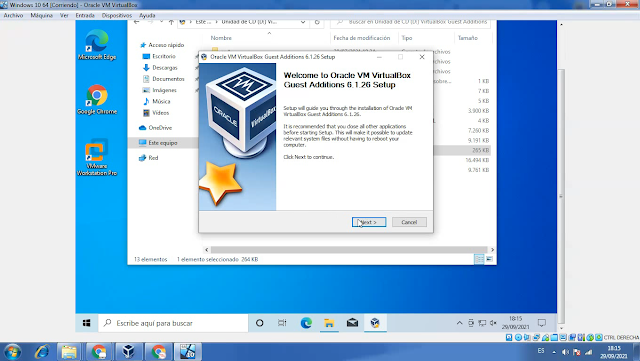
Task: Sort files by Tamaño column
Action: (468, 38)
